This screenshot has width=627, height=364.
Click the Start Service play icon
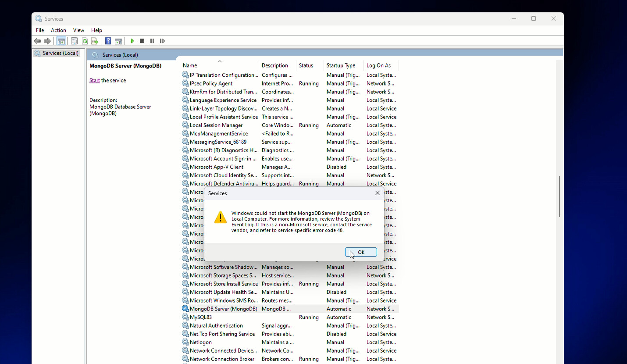(132, 41)
